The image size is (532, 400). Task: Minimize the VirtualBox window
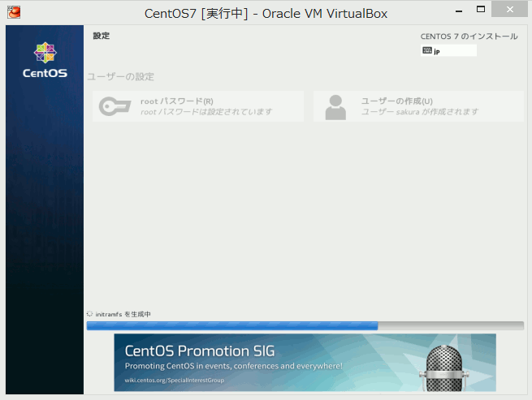[x=452, y=10]
